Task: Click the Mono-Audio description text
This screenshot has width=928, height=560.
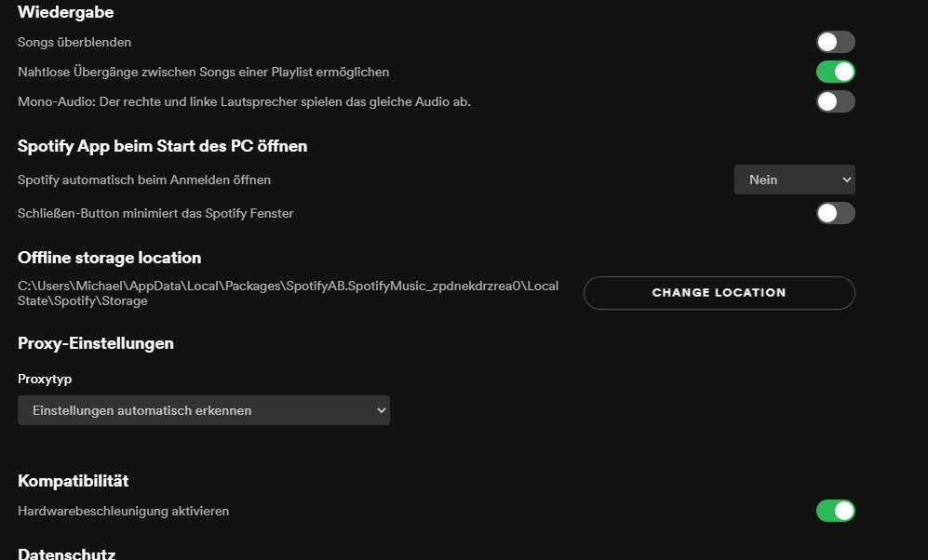Action: pyautogui.click(x=244, y=101)
